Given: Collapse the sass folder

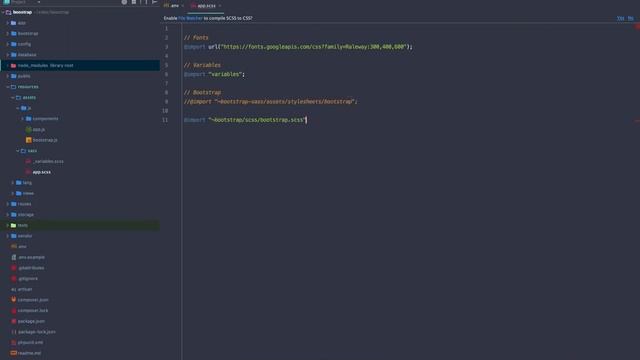Looking at the screenshot, I should [x=18, y=151].
